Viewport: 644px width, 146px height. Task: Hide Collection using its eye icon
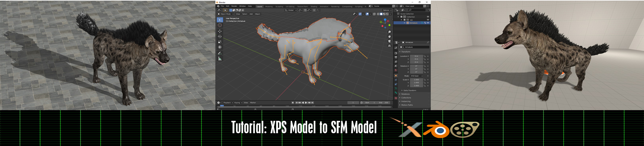coord(428,17)
